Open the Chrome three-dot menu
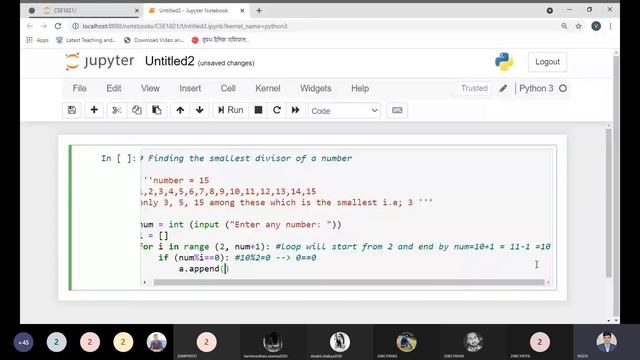The width and height of the screenshot is (640, 360). click(x=610, y=26)
